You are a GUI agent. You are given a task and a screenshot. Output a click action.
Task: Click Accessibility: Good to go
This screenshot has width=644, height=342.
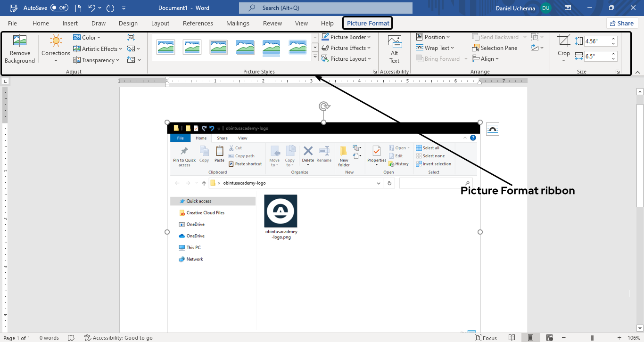tap(118, 338)
